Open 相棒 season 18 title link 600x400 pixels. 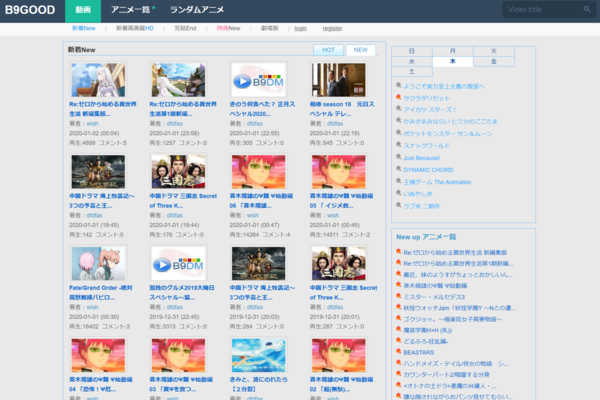pyautogui.click(x=342, y=109)
